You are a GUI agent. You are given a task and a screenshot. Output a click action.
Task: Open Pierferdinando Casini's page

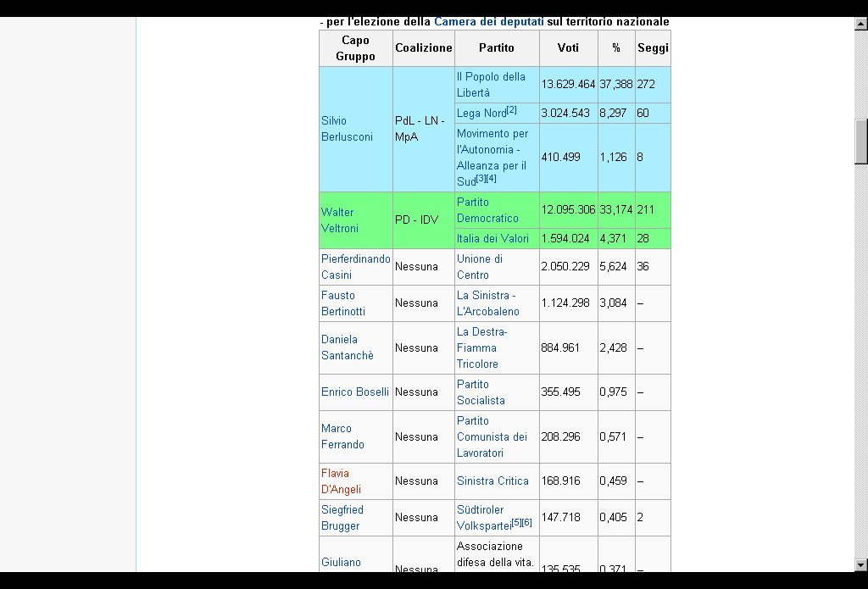click(355, 266)
